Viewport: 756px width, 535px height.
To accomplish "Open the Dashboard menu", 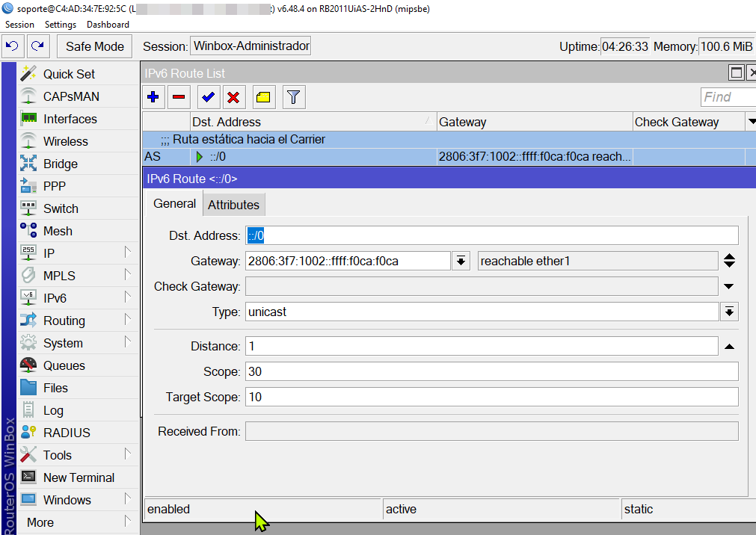I will [108, 25].
